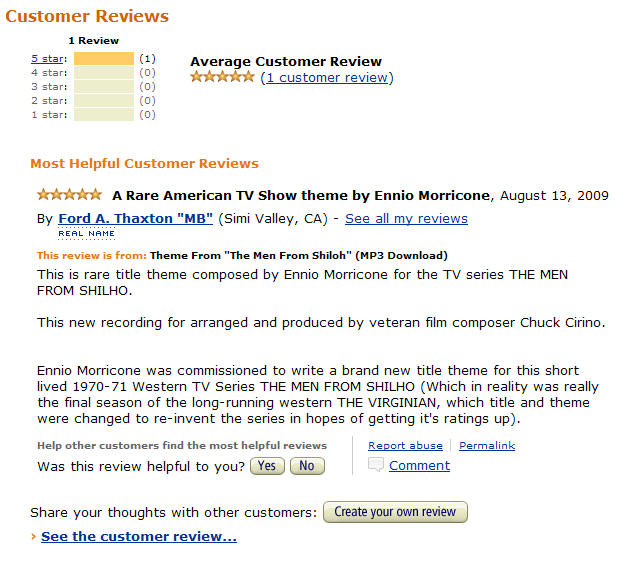
Task: Click the comment speech bubble icon
Action: pyautogui.click(x=376, y=465)
